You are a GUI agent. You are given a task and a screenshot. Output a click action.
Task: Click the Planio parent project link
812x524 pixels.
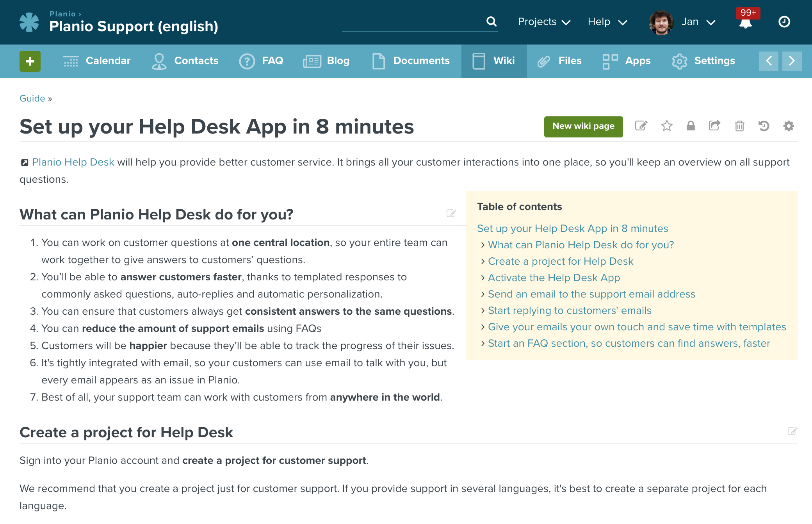point(62,14)
